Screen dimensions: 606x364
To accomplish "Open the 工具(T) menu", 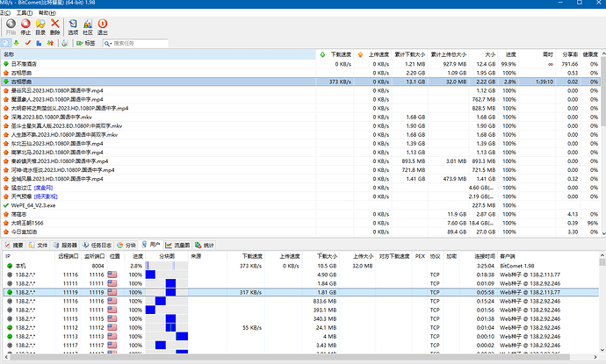I will [25, 13].
